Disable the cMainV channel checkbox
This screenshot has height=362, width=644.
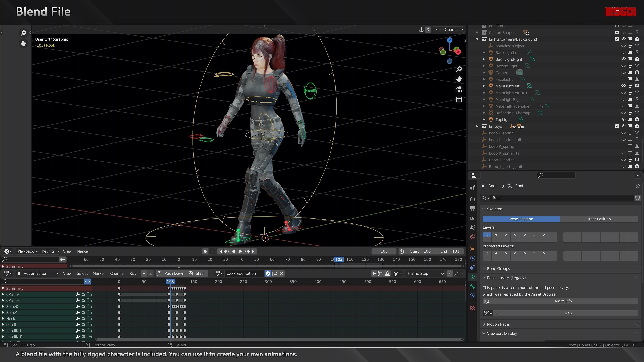tap(84, 295)
